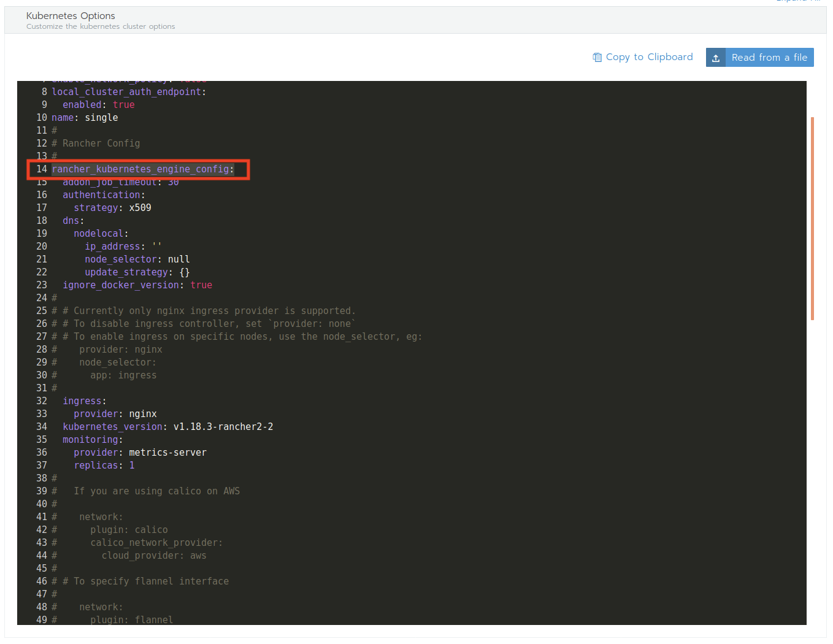
Task: Click the 'monitoring:' key
Action: tap(93, 440)
